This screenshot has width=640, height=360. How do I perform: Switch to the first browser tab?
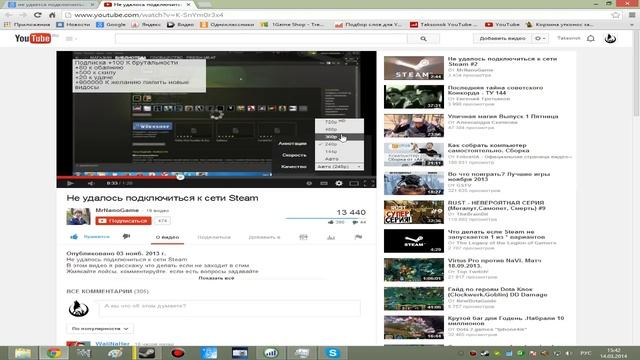click(x=51, y=4)
